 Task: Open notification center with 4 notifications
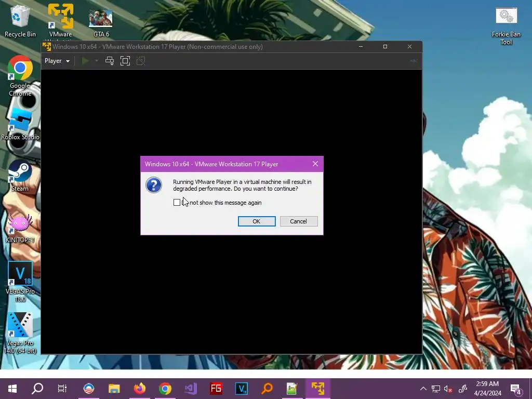click(x=516, y=389)
